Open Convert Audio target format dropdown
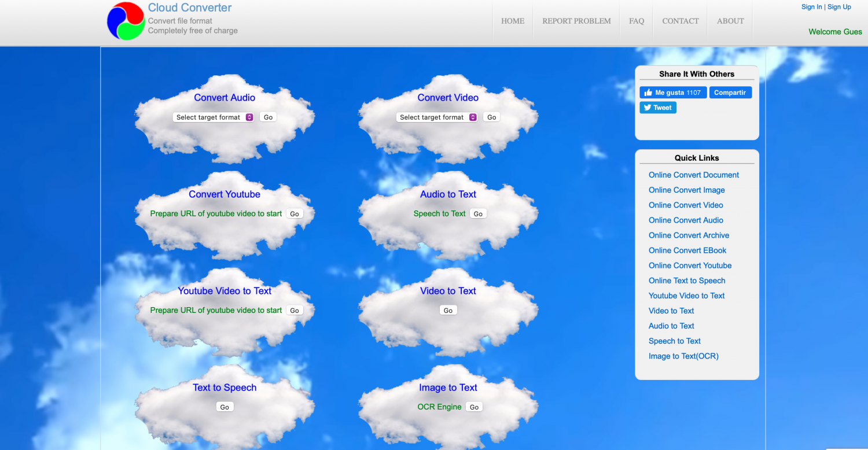The image size is (868, 450). click(x=213, y=117)
